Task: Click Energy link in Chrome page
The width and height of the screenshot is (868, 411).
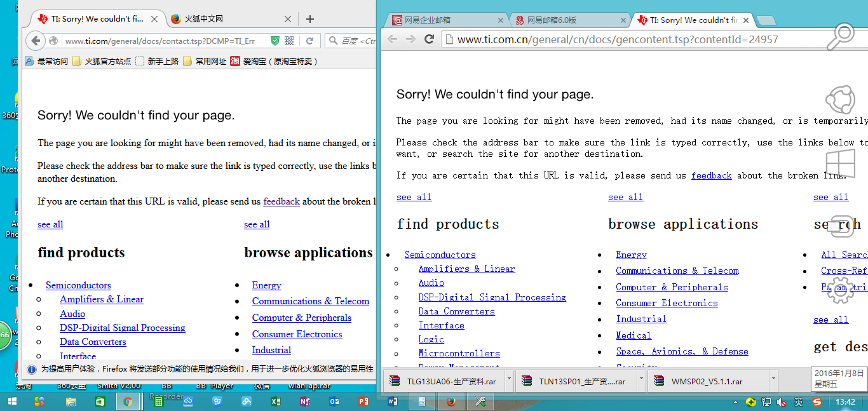Action: click(x=631, y=255)
